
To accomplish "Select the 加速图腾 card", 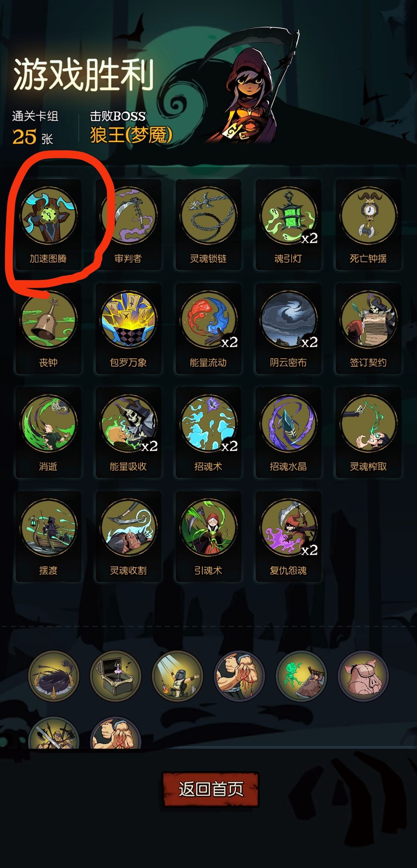I will pyautogui.click(x=48, y=224).
